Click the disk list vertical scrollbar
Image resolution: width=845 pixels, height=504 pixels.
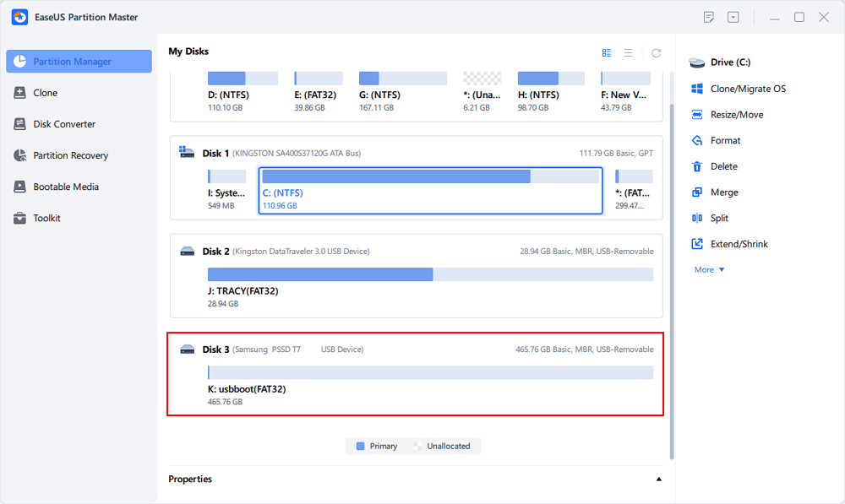coord(672,280)
